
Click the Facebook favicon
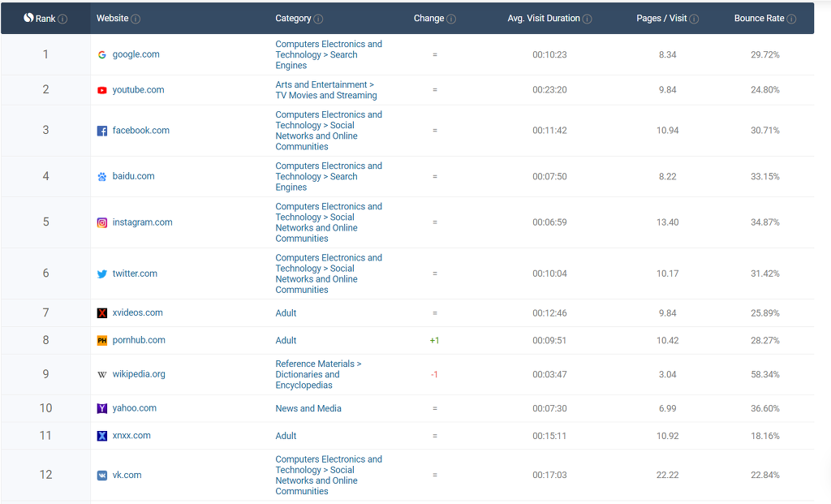pyautogui.click(x=102, y=131)
